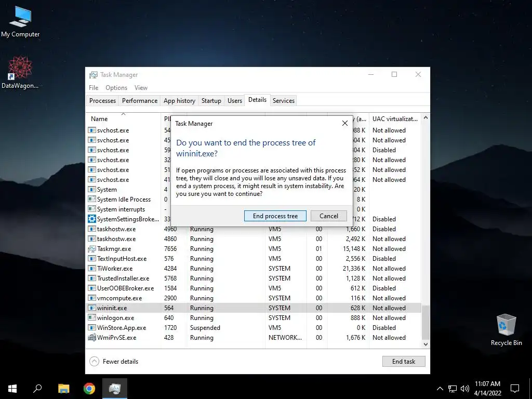Click the vmcompute.exe process icon
The width and height of the screenshot is (532, 399).
click(x=91, y=298)
